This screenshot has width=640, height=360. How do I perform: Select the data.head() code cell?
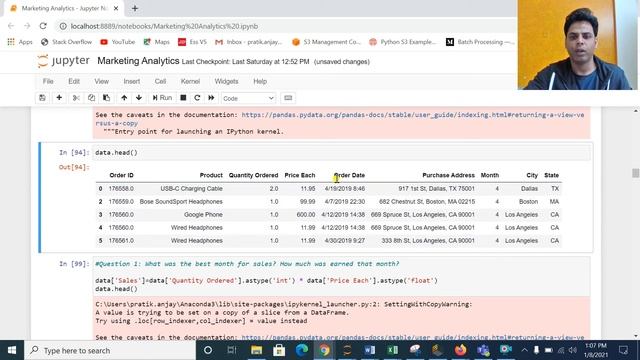(x=341, y=153)
